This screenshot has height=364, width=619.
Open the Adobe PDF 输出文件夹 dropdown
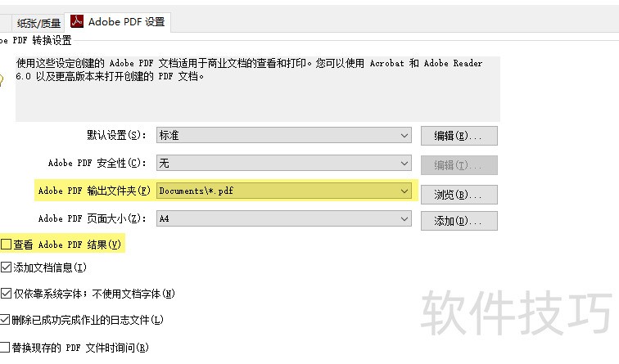coord(284,191)
